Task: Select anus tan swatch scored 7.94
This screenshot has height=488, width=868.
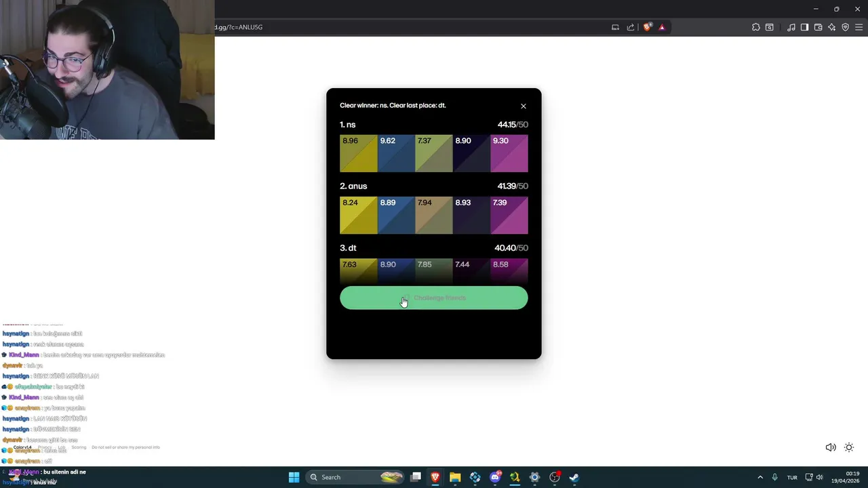Action: (434, 216)
